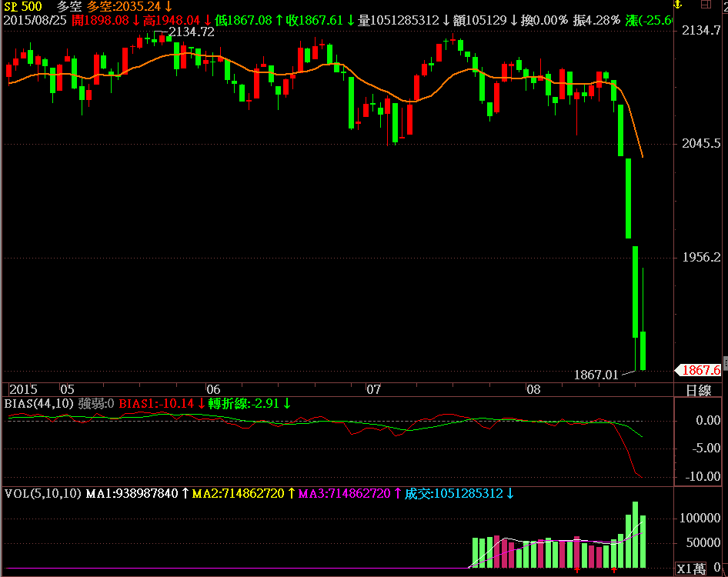Click the 1867.01 low price annotation

tap(596, 375)
